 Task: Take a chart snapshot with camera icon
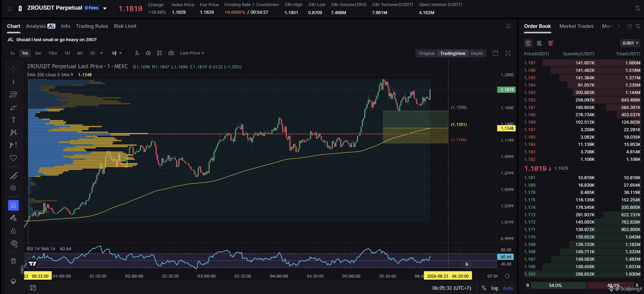click(171, 53)
